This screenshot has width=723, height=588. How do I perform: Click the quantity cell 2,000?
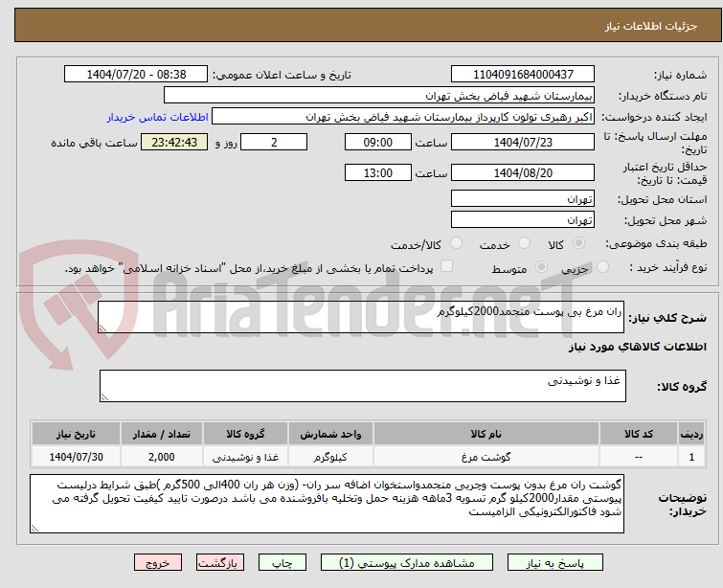(x=162, y=457)
